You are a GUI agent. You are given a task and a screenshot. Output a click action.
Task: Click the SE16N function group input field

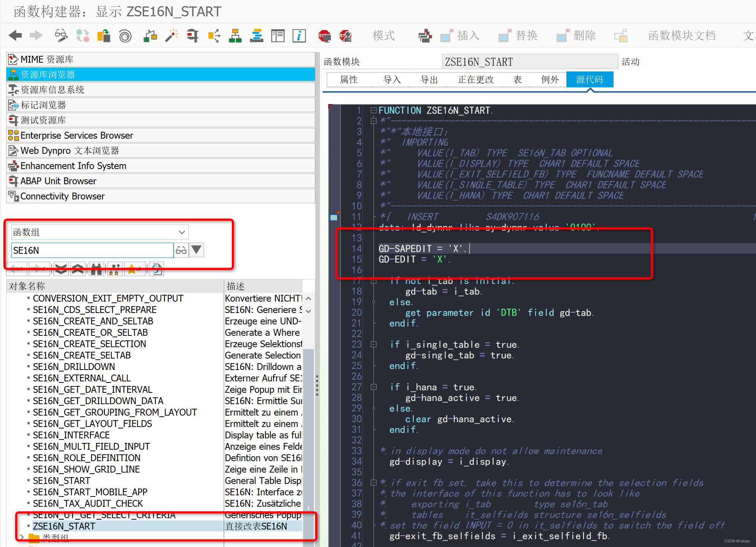92,250
